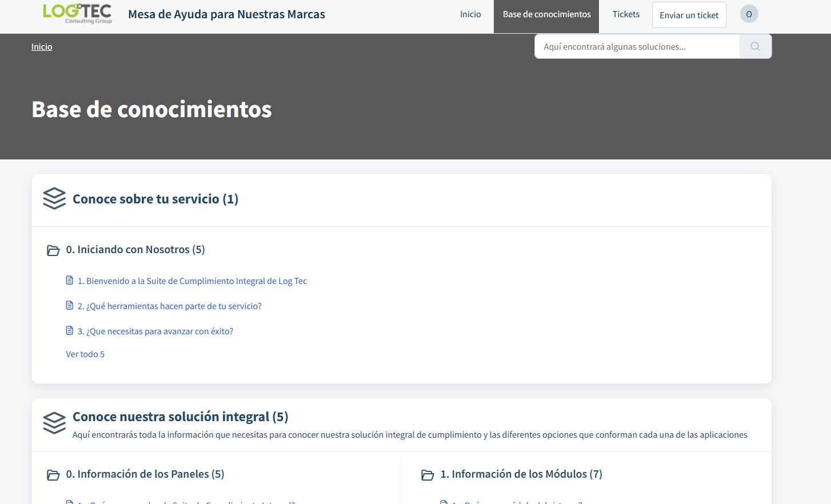Click folder icon next to Iniciando con Nosotros

(x=53, y=250)
